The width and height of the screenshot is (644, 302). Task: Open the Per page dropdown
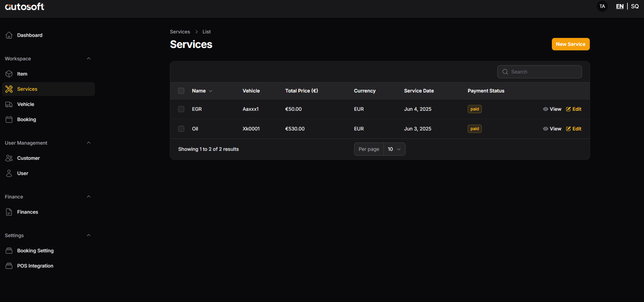[x=394, y=149]
